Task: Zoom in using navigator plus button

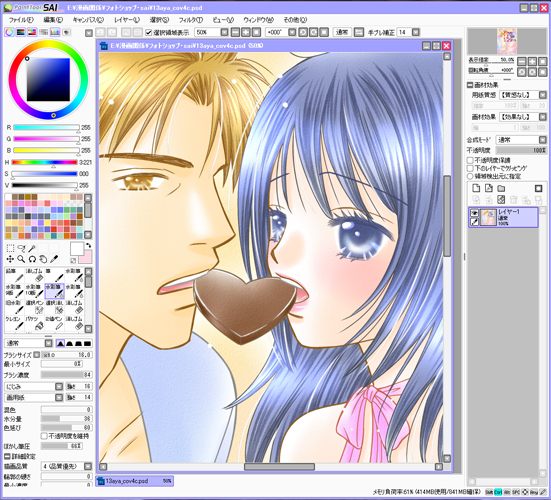Action: (x=532, y=61)
